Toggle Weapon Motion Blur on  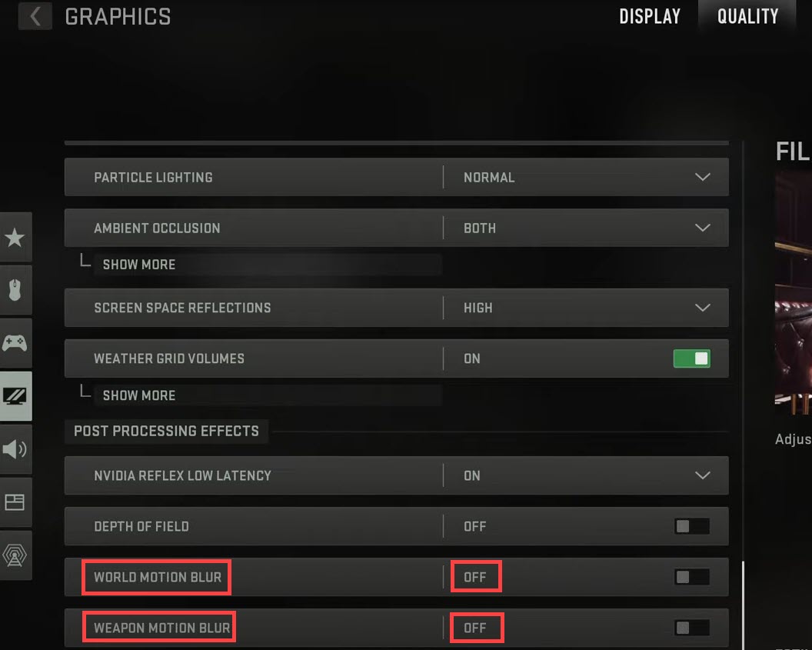click(x=691, y=628)
